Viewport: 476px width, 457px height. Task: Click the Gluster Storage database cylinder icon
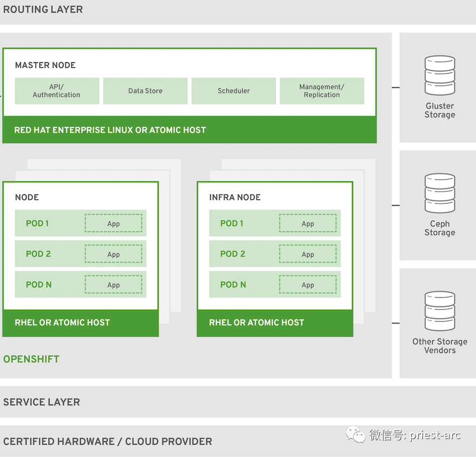coord(440,75)
